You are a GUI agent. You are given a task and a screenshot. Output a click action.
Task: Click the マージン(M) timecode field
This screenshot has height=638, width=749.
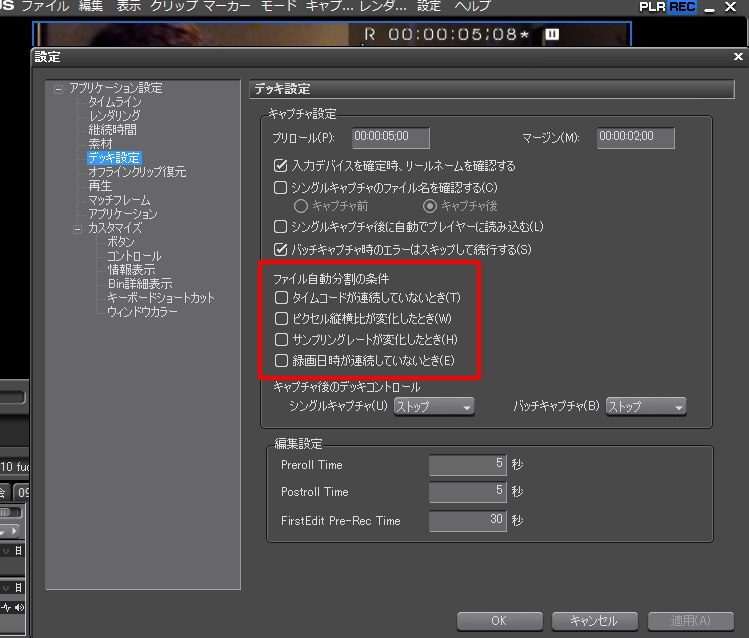(635, 138)
